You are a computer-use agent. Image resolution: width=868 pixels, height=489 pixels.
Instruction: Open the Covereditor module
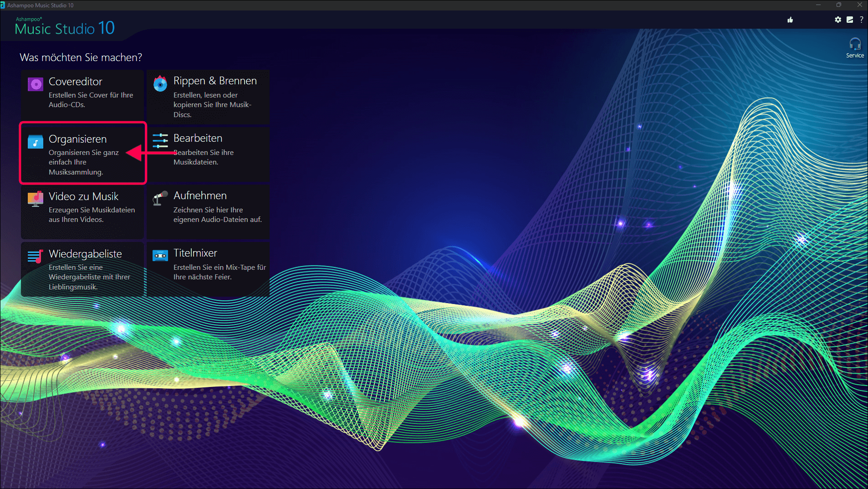(x=82, y=97)
